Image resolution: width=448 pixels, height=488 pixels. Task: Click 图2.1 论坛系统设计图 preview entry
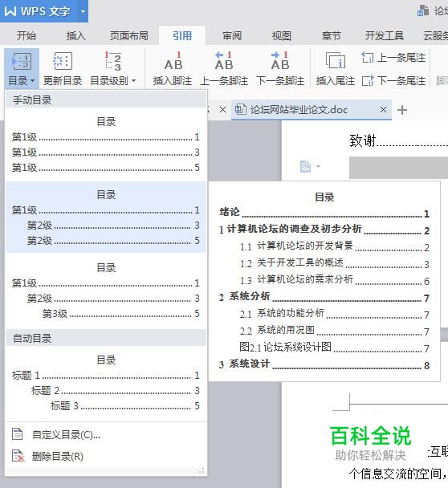pos(335,348)
